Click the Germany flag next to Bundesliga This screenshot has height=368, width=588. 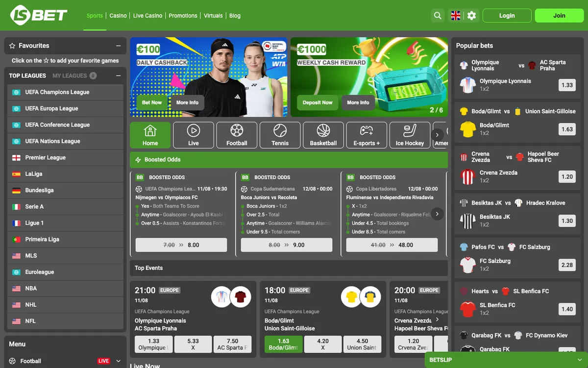[16, 190]
